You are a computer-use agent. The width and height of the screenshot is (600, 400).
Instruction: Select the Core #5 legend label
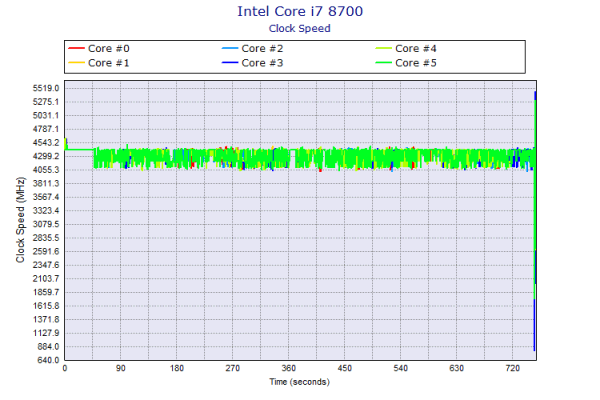pos(416,63)
